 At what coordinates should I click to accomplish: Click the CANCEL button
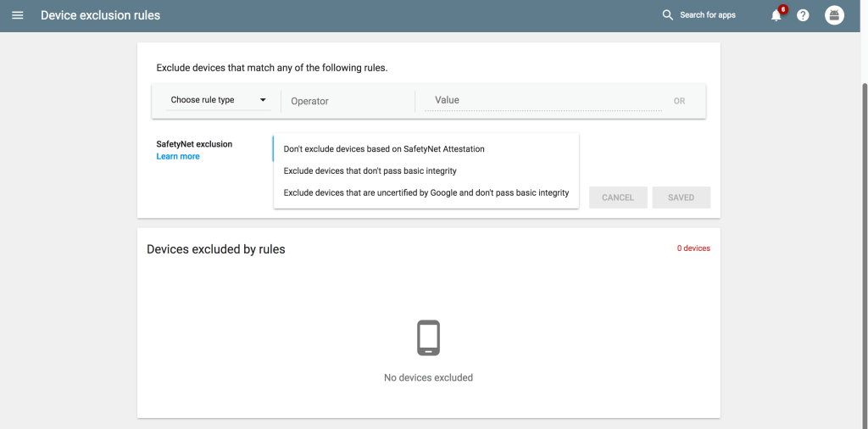click(x=618, y=198)
